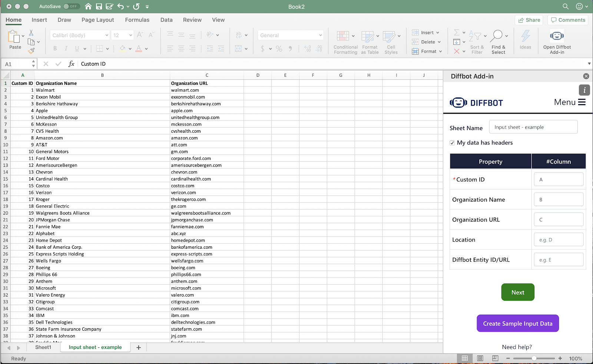Open the font name dropdown
593x364 pixels.
[107, 35]
